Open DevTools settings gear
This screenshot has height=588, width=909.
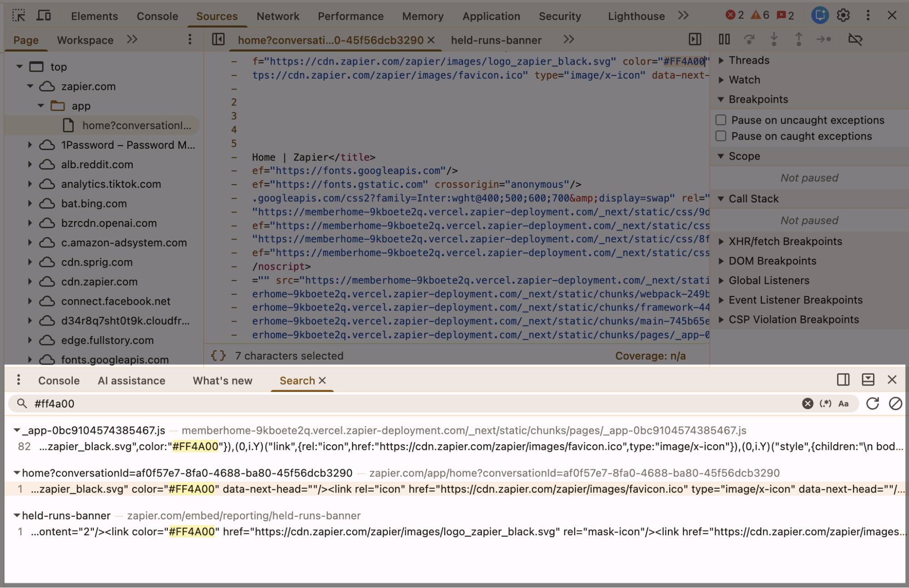(x=844, y=15)
